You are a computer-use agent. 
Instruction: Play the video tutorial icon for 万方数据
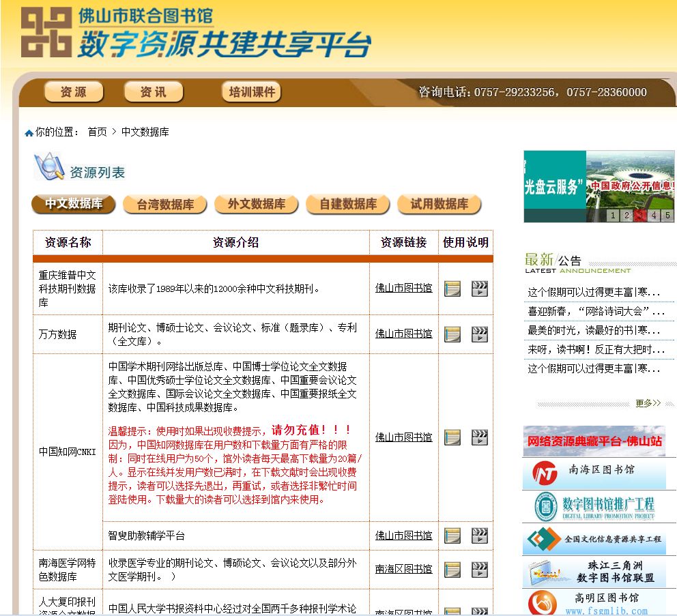tap(479, 333)
